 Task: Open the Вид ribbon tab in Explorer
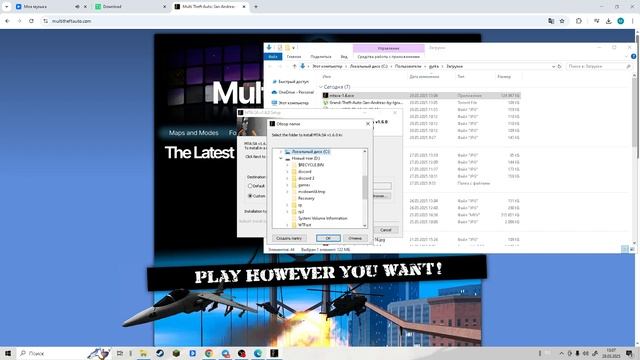point(344,57)
